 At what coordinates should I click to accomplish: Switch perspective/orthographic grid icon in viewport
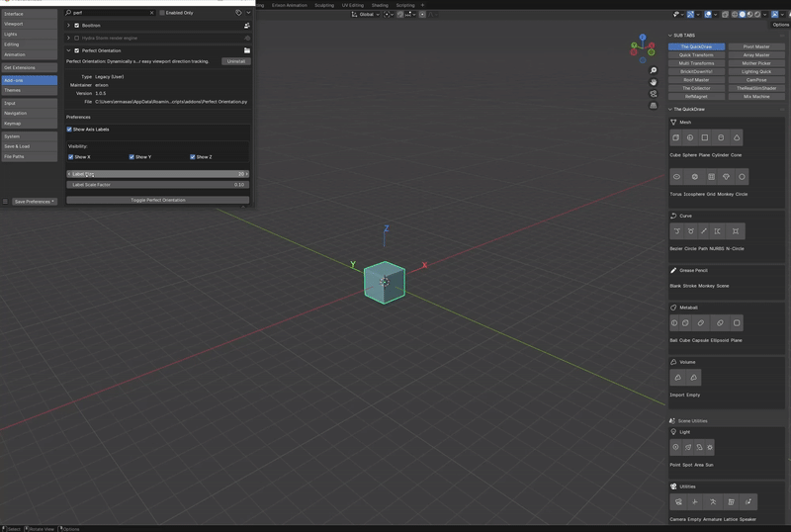pos(654,106)
